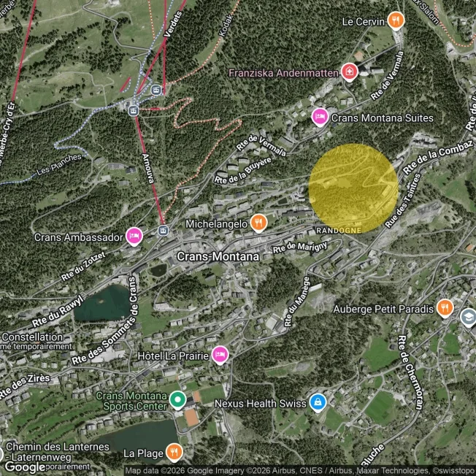Click the Crans Montana Sports Center green pin
Viewport: 476px width, 476px height.
177,400
